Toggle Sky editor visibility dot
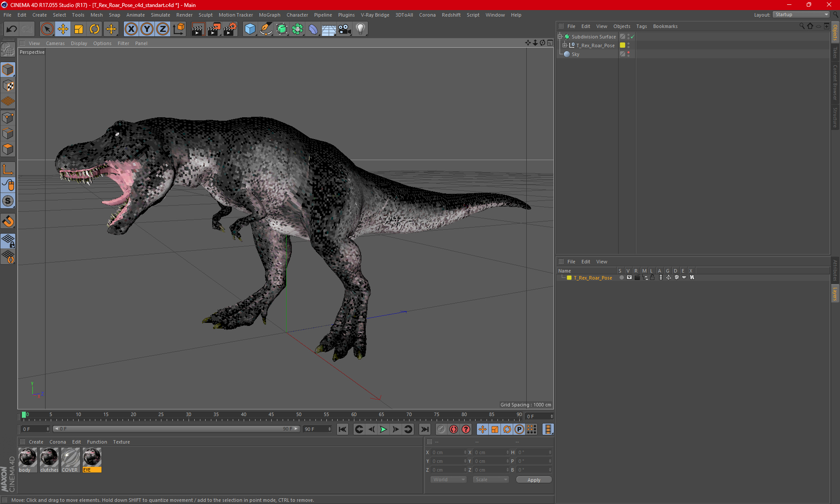840x504 pixels. point(629,52)
